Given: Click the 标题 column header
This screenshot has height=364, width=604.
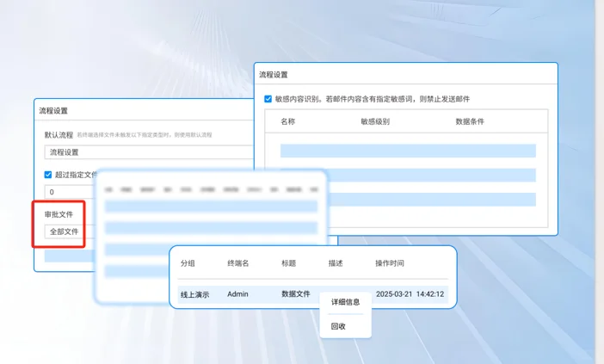Looking at the screenshot, I should [288, 263].
